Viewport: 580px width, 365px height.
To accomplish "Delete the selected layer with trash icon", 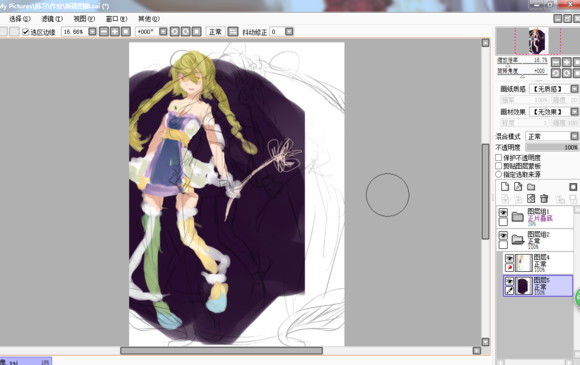I will coord(544,199).
